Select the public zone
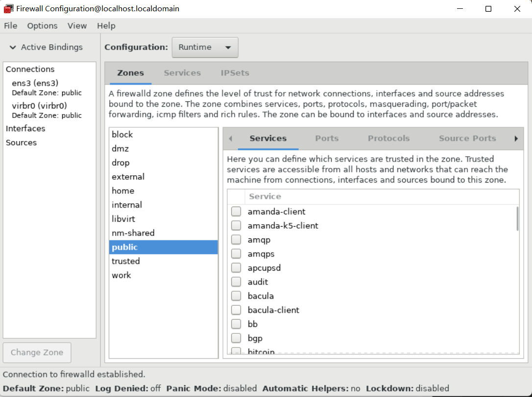532x397 pixels. coord(163,247)
